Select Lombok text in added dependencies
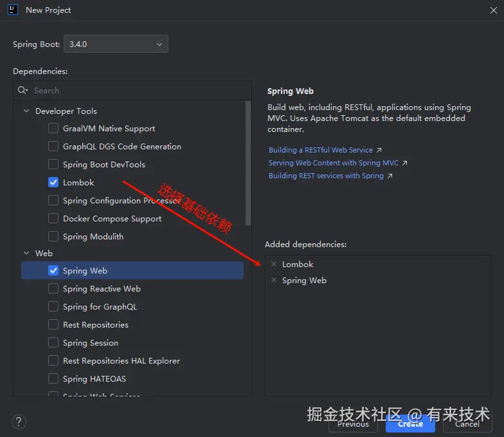 pyautogui.click(x=297, y=264)
